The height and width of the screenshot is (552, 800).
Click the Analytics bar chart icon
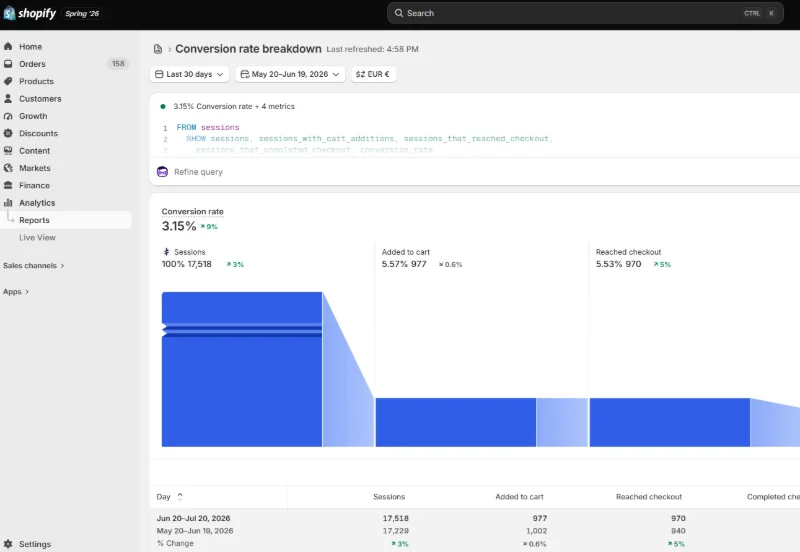click(8, 203)
